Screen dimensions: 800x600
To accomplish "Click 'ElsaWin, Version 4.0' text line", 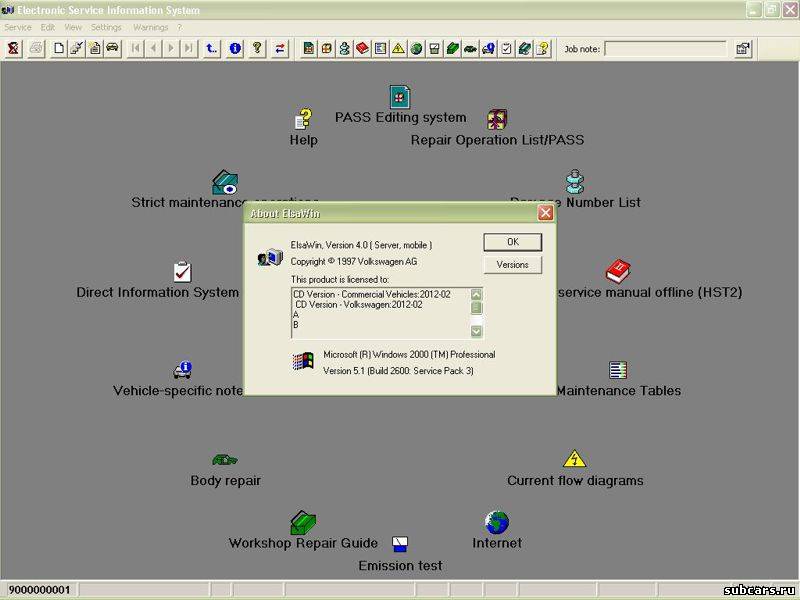I will [x=361, y=245].
